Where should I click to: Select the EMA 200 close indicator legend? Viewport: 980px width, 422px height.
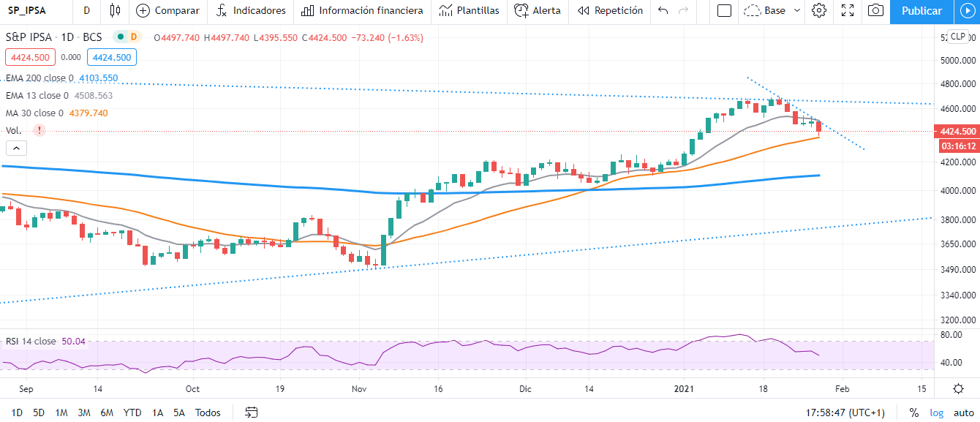click(40, 78)
